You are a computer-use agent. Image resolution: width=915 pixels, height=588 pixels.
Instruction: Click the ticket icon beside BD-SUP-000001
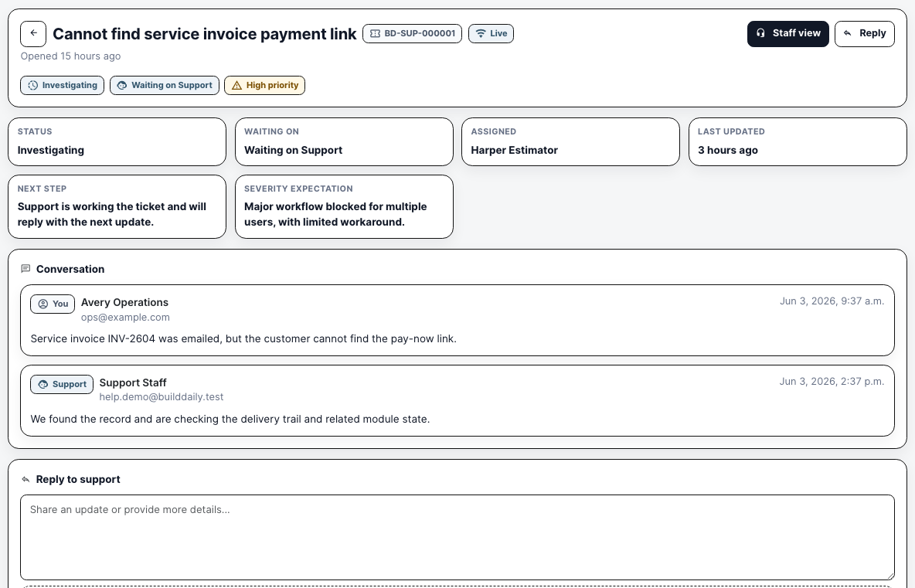point(376,34)
